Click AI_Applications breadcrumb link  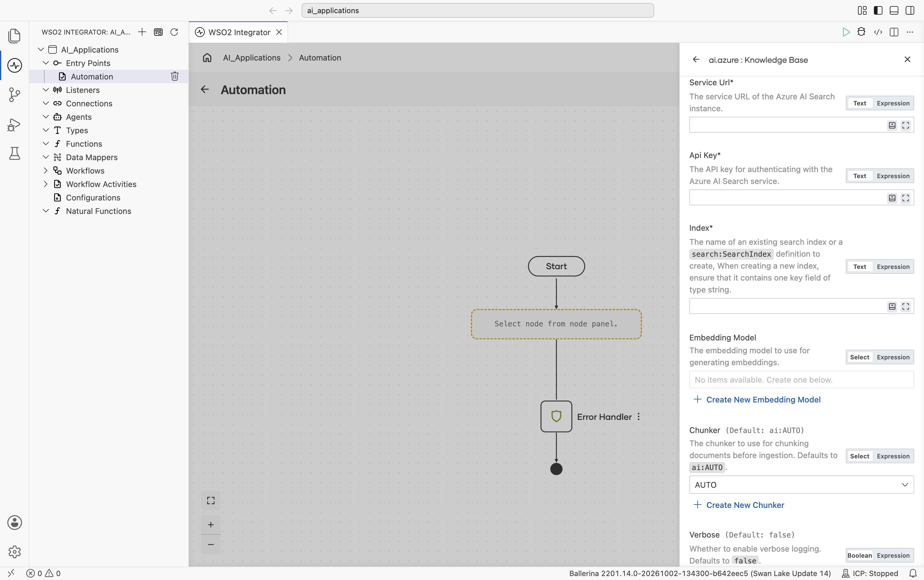pyautogui.click(x=251, y=57)
